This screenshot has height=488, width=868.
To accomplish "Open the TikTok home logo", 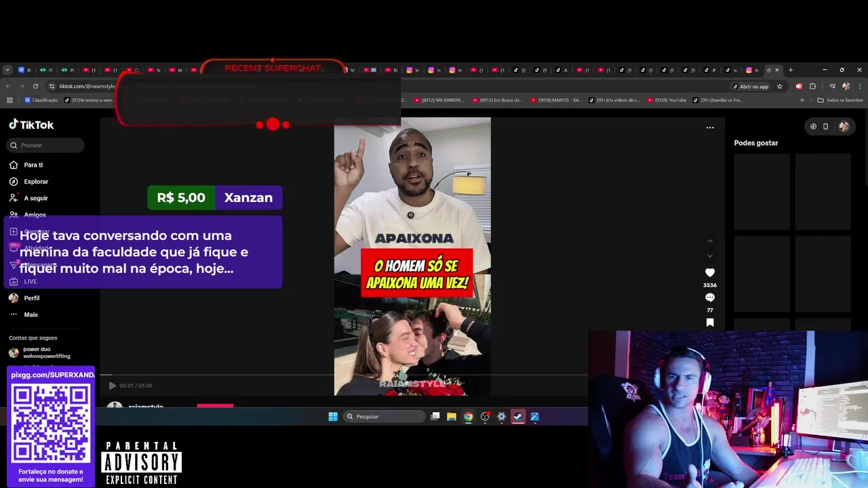I will [31, 125].
